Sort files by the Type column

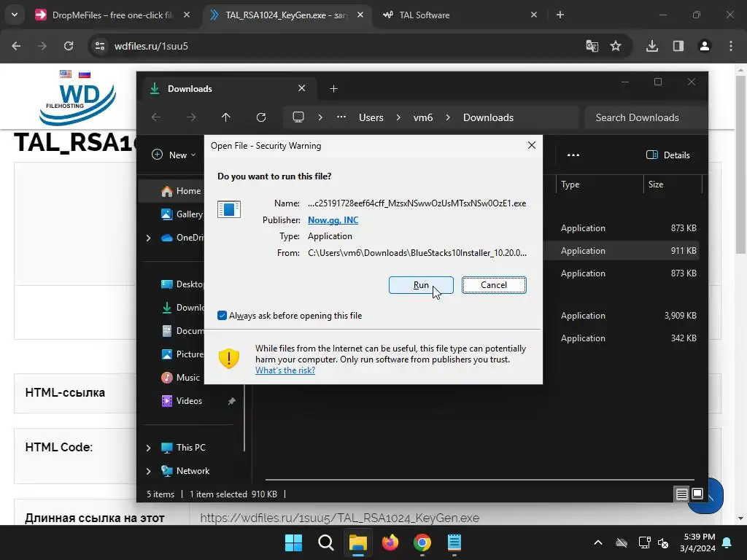[600, 184]
